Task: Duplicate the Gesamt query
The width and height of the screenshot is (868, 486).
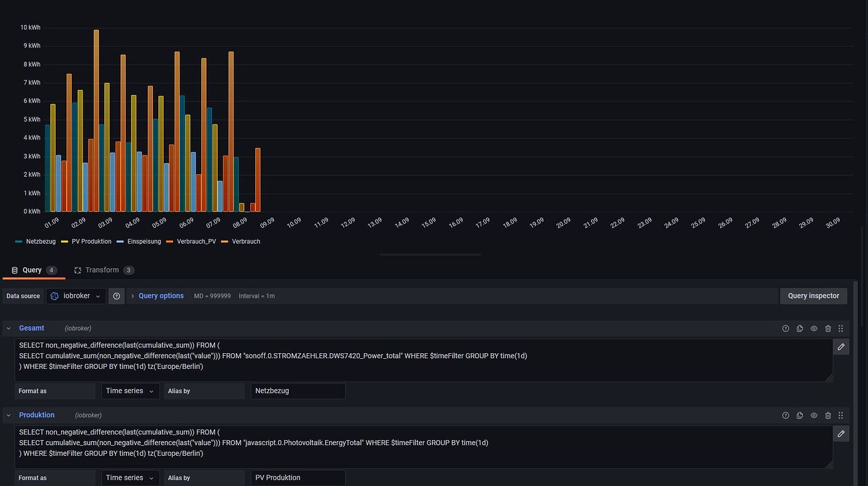Action: tap(799, 328)
